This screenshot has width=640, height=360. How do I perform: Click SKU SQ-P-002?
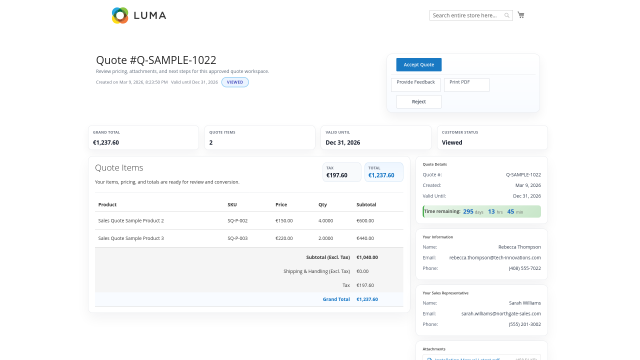238,221
